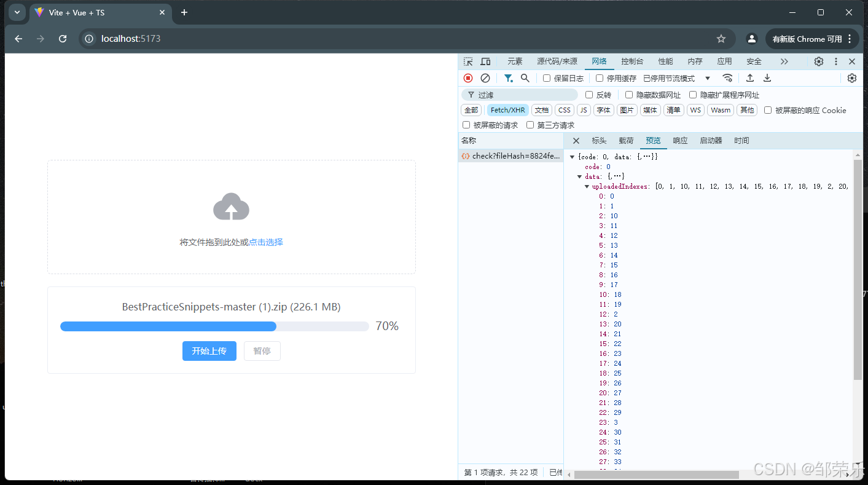Click the upload progress bar
The height and width of the screenshot is (485, 868).
click(x=214, y=326)
